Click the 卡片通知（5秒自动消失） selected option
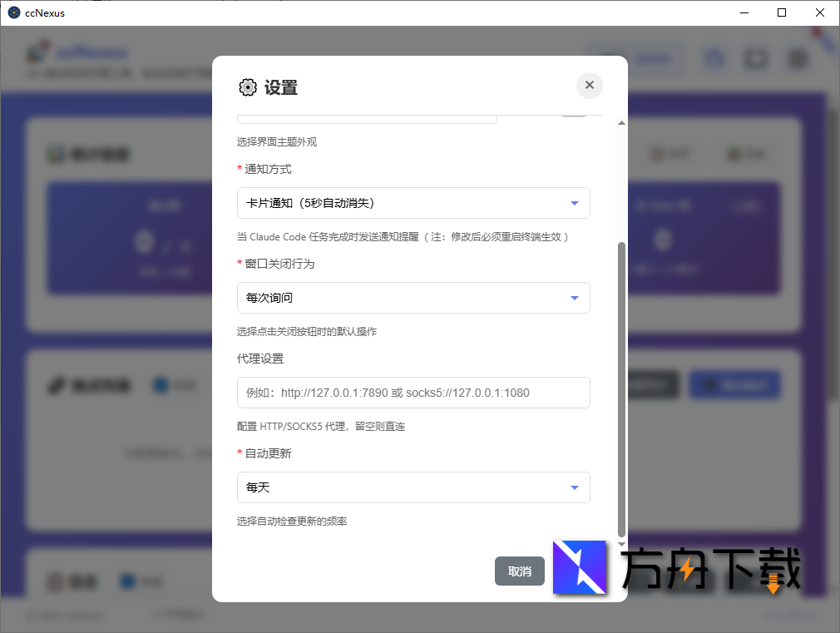 pos(313,203)
